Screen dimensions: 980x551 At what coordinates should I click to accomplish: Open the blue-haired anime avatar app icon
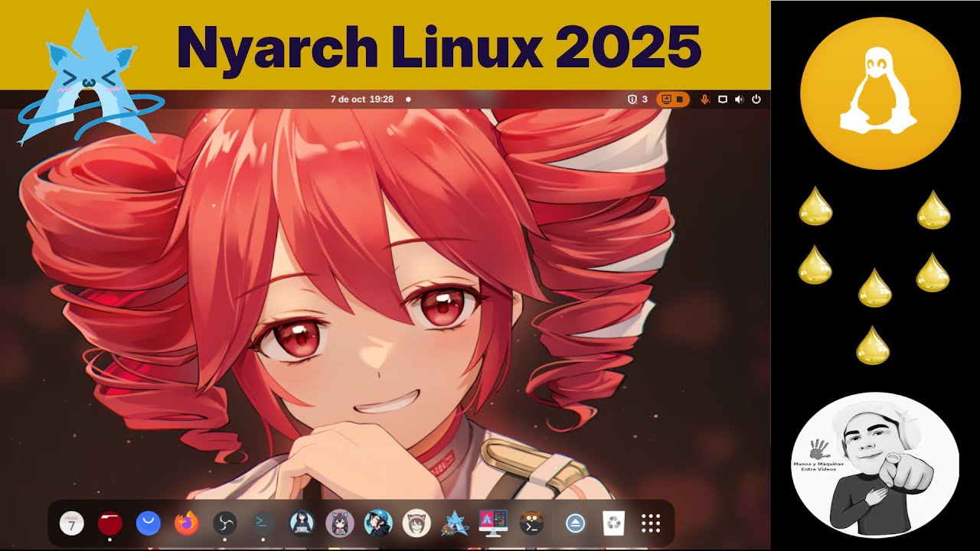click(x=378, y=523)
